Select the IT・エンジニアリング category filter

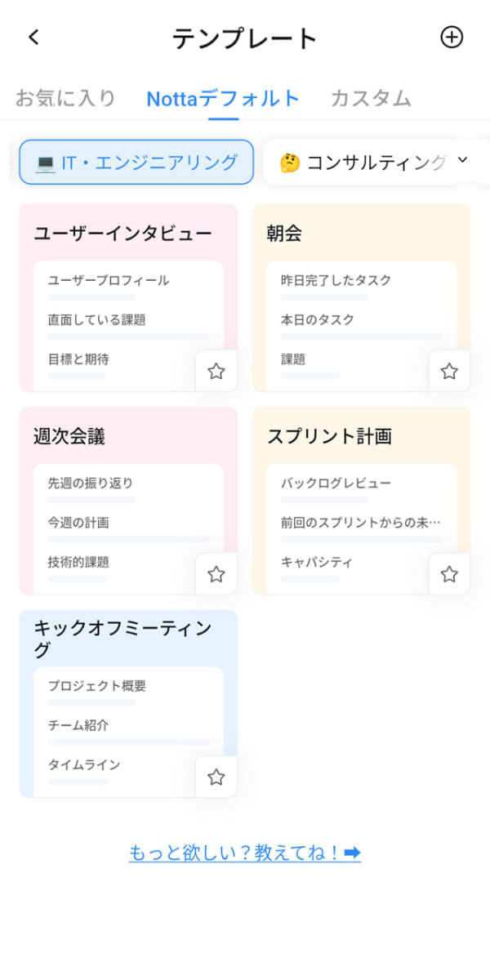(135, 161)
